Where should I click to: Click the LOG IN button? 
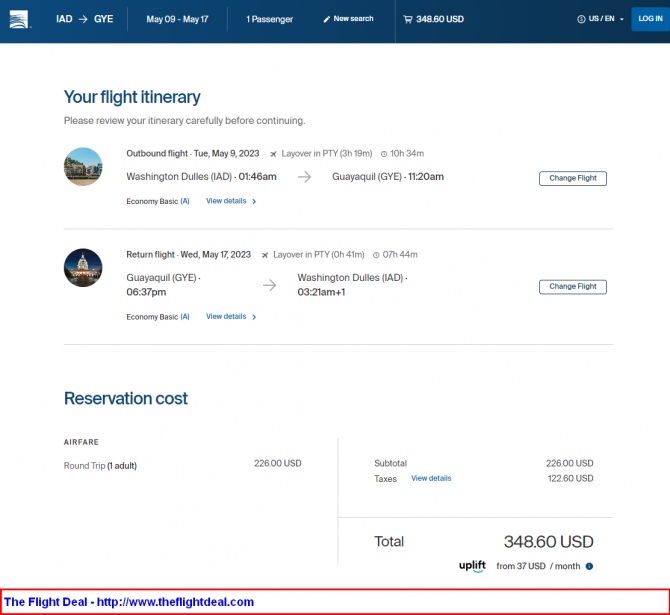coord(650,19)
